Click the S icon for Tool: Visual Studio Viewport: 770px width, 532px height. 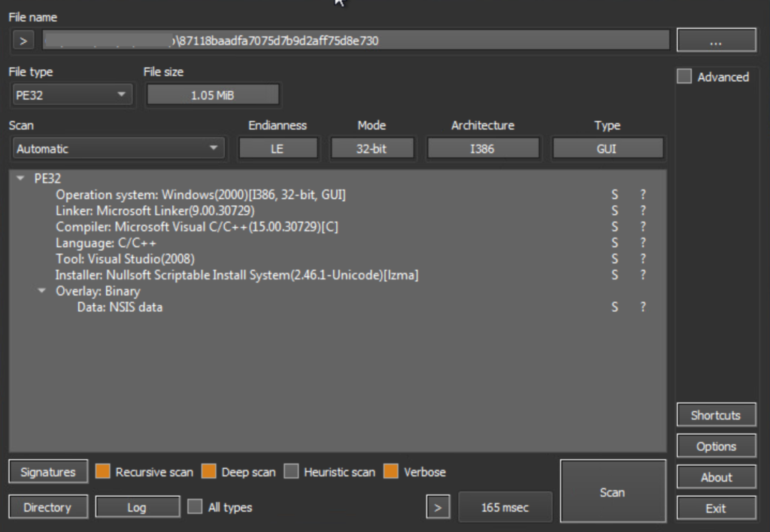click(614, 258)
